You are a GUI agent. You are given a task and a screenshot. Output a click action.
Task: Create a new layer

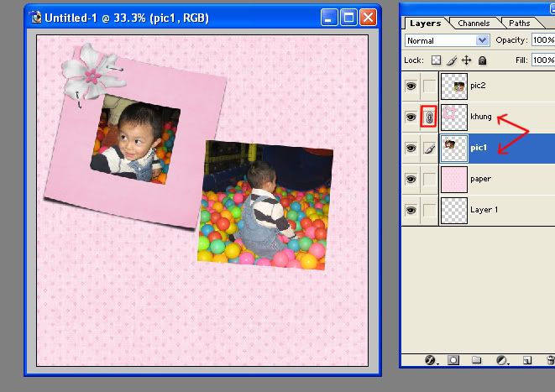point(527,360)
